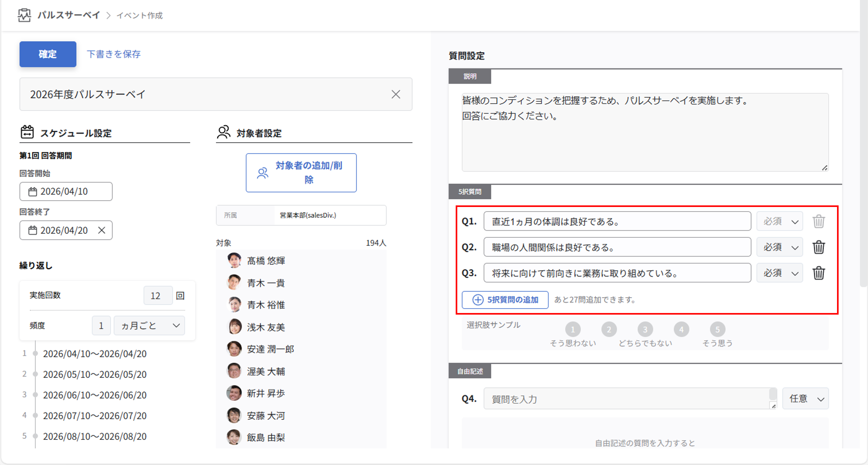
Task: Delete question Q2 with its trash icon
Action: [819, 247]
